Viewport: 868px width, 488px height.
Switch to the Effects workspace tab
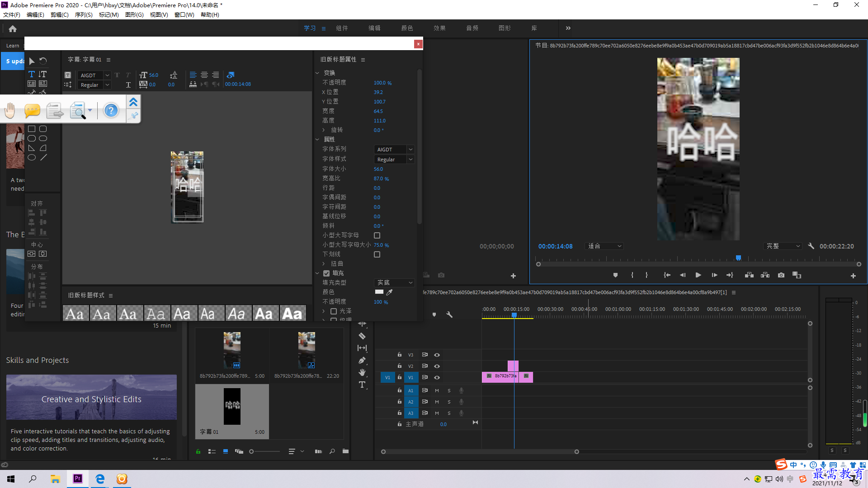(439, 28)
